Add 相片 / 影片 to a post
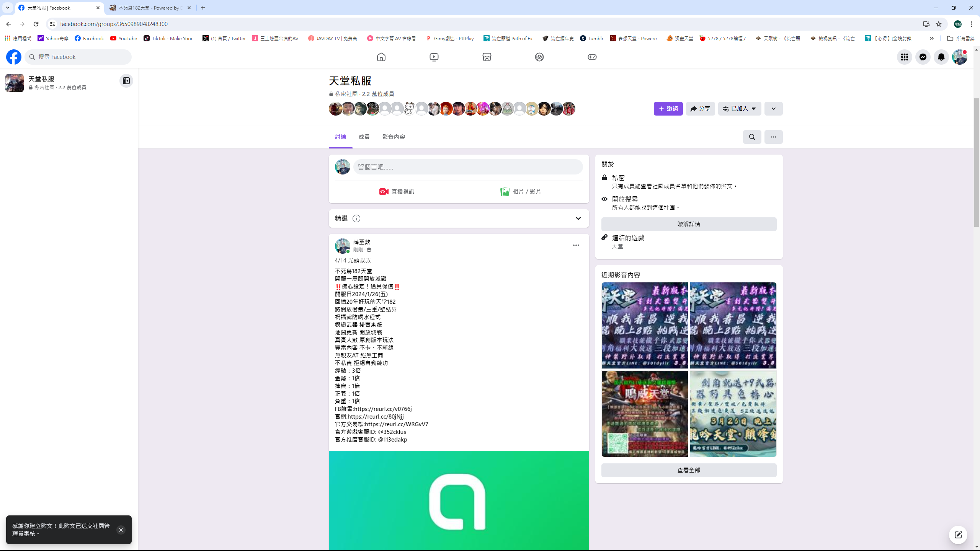This screenshot has width=980, height=551. [521, 192]
